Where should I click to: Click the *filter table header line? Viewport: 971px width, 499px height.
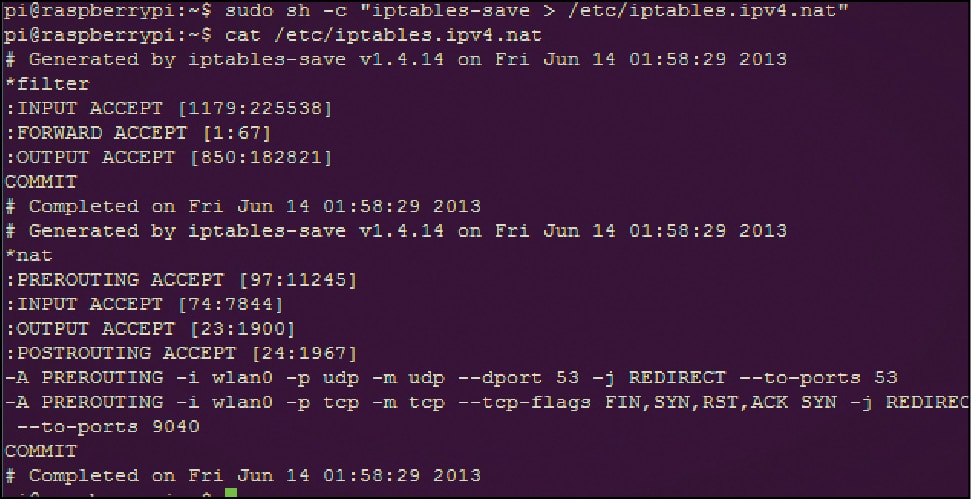point(47,84)
